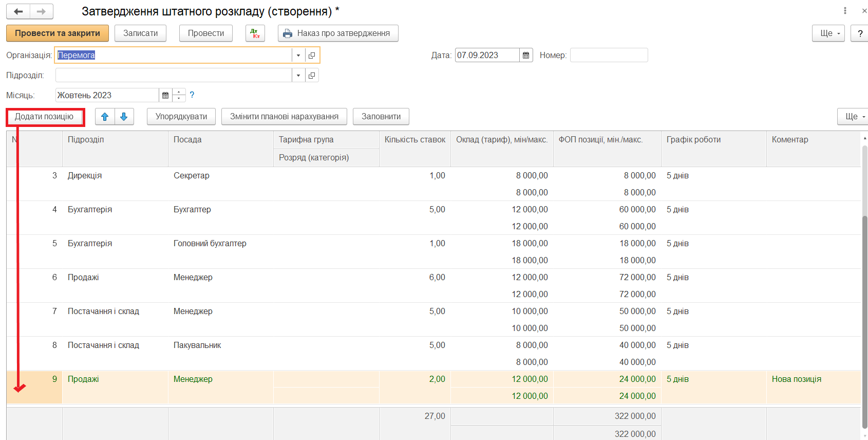Click the Графік роботи column header

(x=714, y=149)
